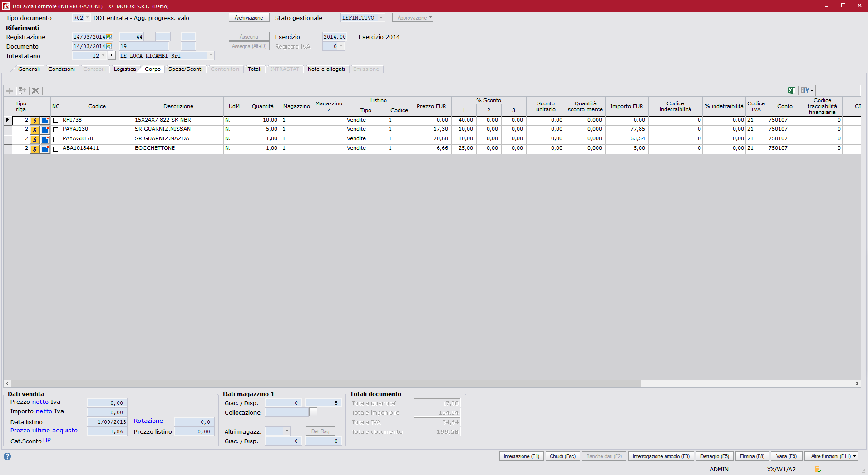The height and width of the screenshot is (475, 868).
Task: Click the Collocazione browse ellipsis button
Action: [313, 412]
